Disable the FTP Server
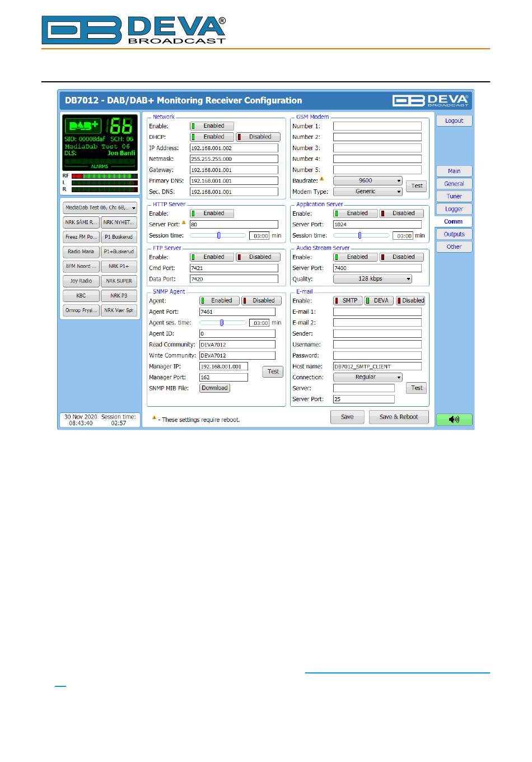 click(258, 257)
